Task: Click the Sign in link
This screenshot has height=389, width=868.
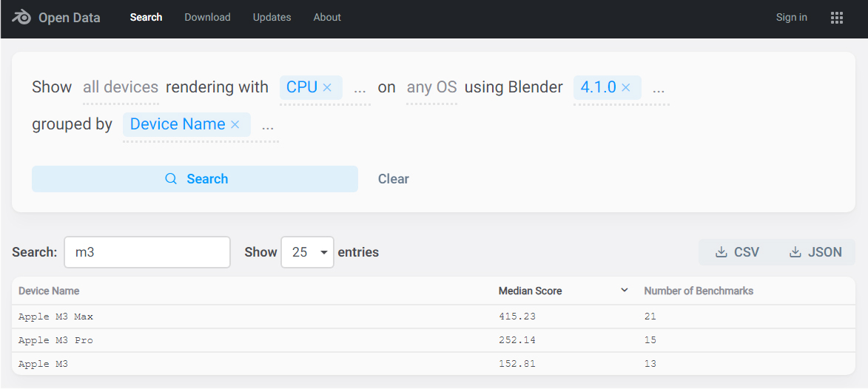Action: pos(792,17)
